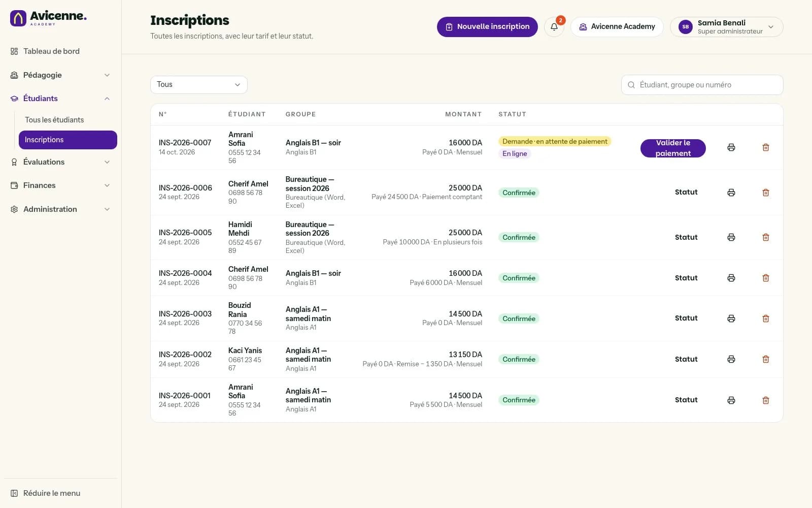Image resolution: width=812 pixels, height=508 pixels.
Task: Click Valider le paiement button
Action: pyautogui.click(x=673, y=148)
